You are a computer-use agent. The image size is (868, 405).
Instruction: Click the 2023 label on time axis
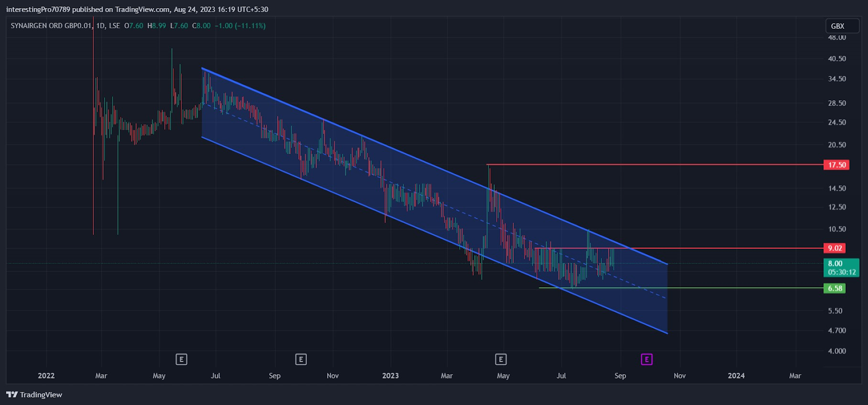390,376
